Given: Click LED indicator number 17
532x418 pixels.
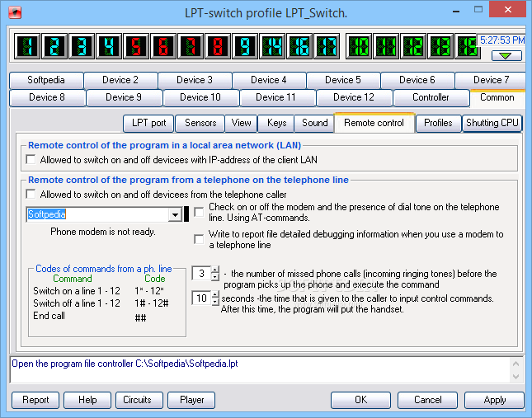Looking at the screenshot, I should tap(327, 46).
